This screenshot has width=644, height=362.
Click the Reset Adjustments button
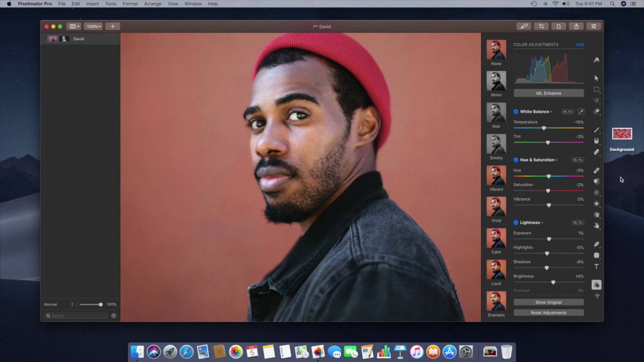pyautogui.click(x=548, y=313)
